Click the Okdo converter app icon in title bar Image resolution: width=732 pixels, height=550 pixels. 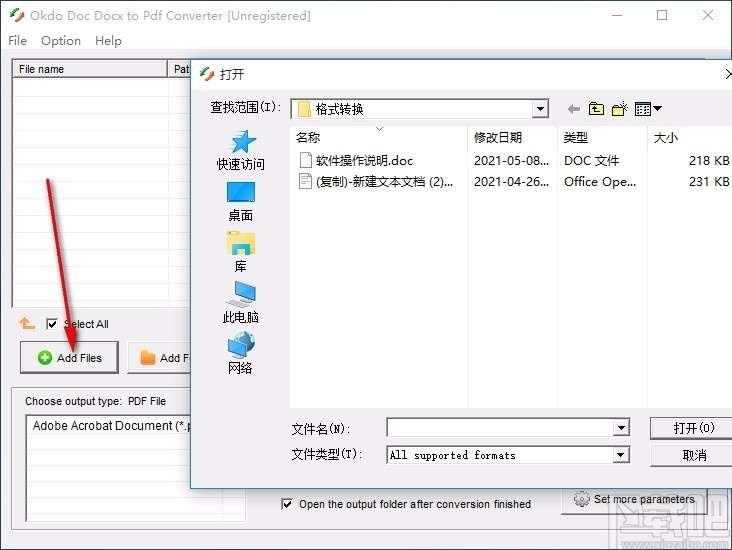click(x=17, y=15)
